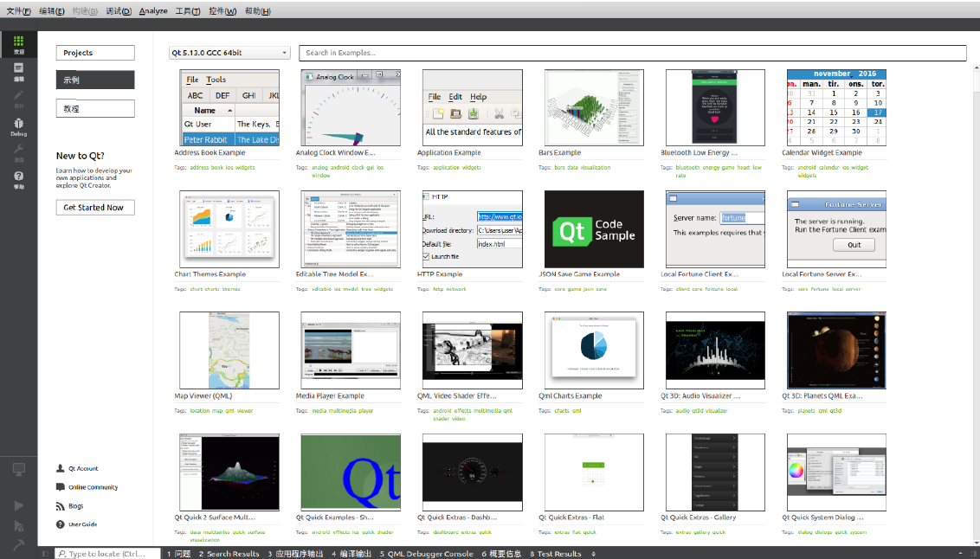Viewport: 980px width, 559px height.
Task: Select the 示例 examples button
Action: (95, 80)
